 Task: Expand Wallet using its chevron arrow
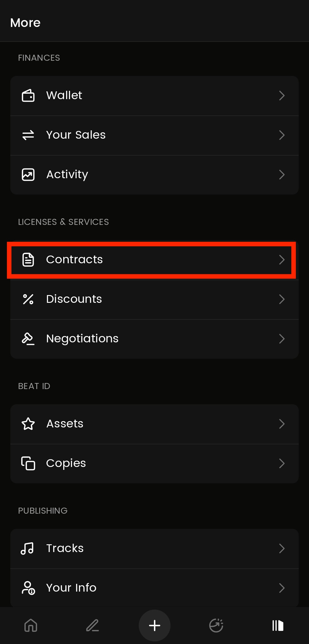(x=282, y=95)
